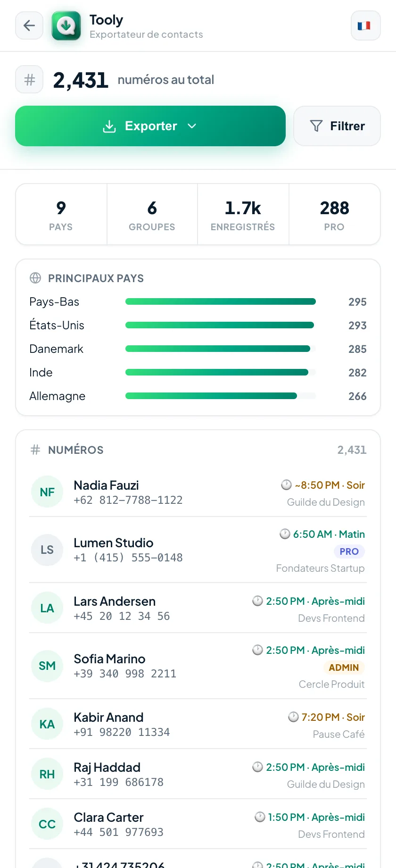This screenshot has width=396, height=868.
Task: Click the download icon in Exporter
Action: [x=109, y=126]
